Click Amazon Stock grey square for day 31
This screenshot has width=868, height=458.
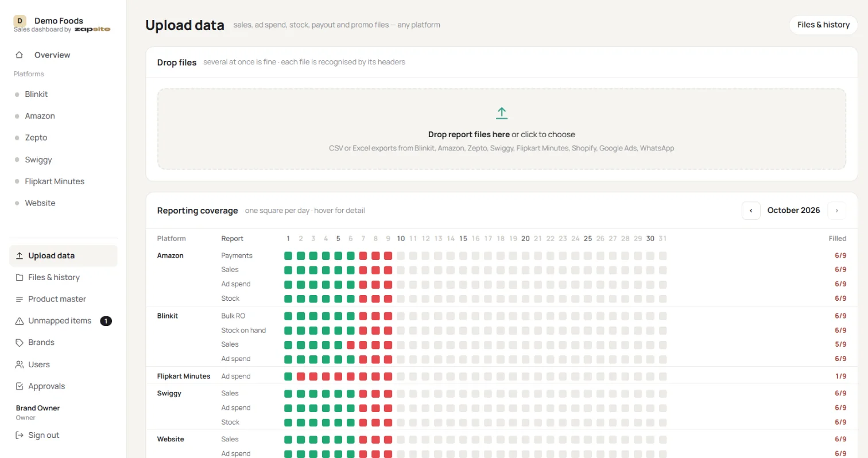click(x=663, y=298)
